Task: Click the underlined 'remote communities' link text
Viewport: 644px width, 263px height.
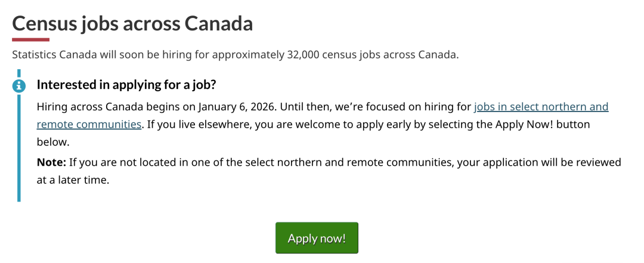Action: 89,125
